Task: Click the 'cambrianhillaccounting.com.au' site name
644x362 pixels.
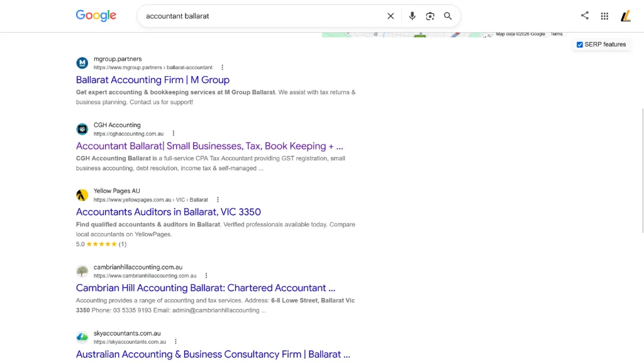Action: click(x=138, y=267)
